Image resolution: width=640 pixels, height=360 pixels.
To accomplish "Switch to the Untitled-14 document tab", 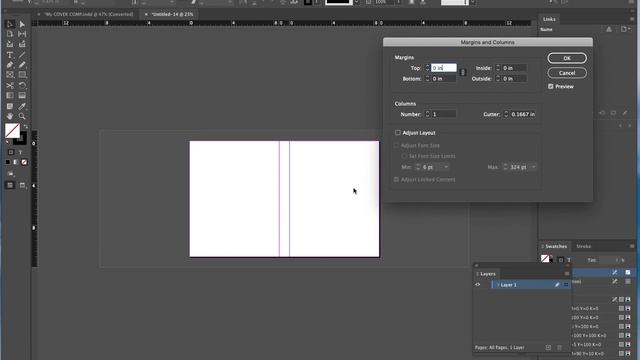I will [172, 14].
